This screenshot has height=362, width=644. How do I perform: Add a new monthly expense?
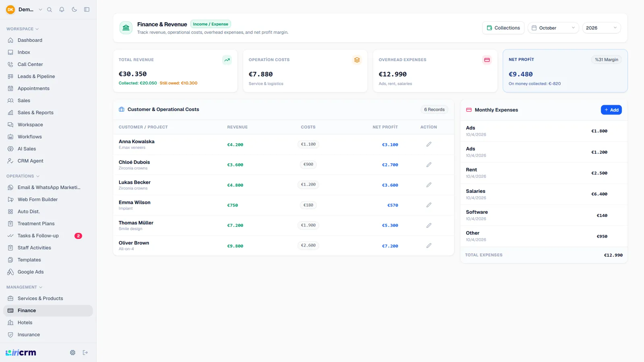611,110
